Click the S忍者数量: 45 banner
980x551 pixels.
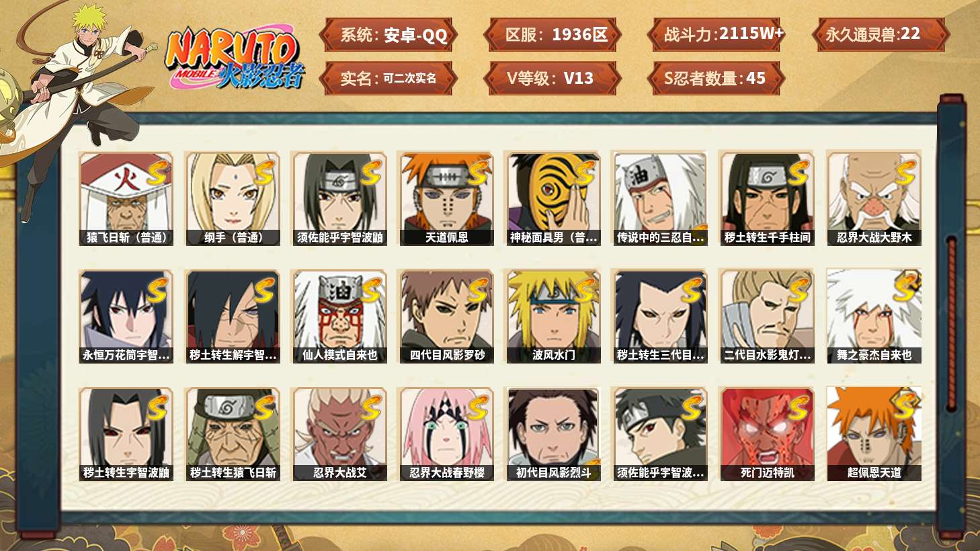[715, 78]
